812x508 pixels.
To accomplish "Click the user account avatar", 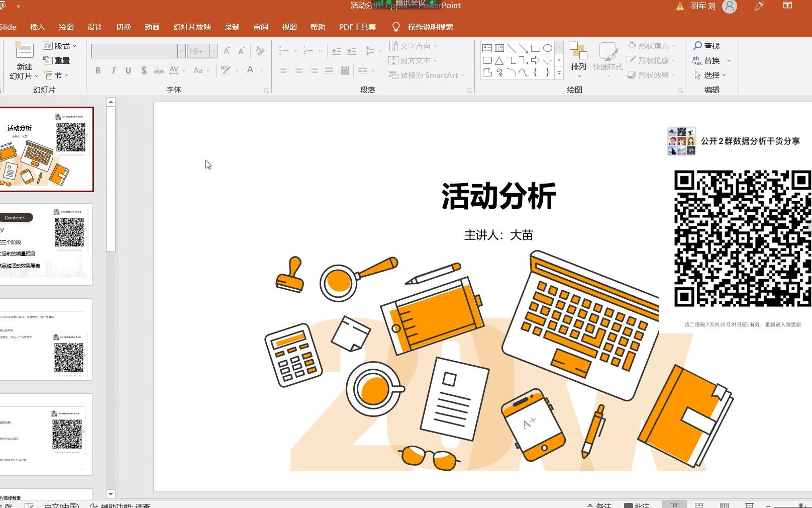I will (729, 6).
